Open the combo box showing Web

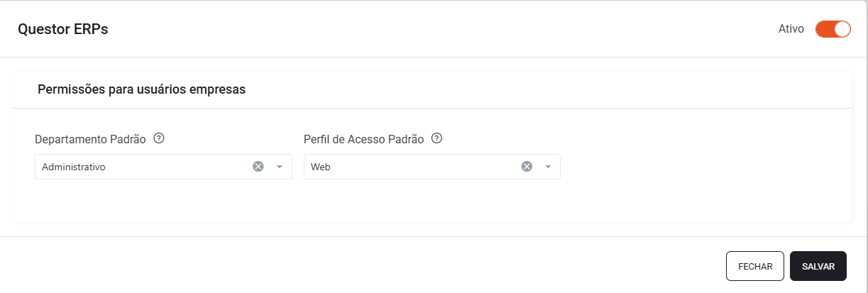(x=432, y=167)
